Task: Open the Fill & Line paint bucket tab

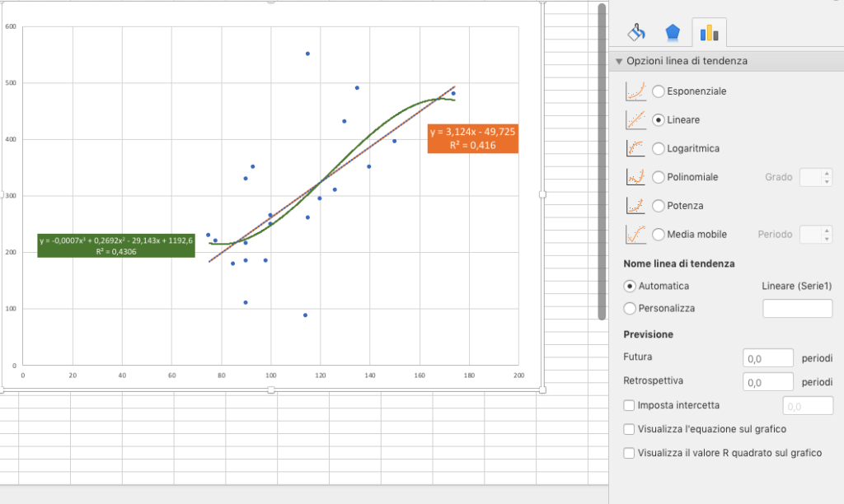Action: click(636, 33)
